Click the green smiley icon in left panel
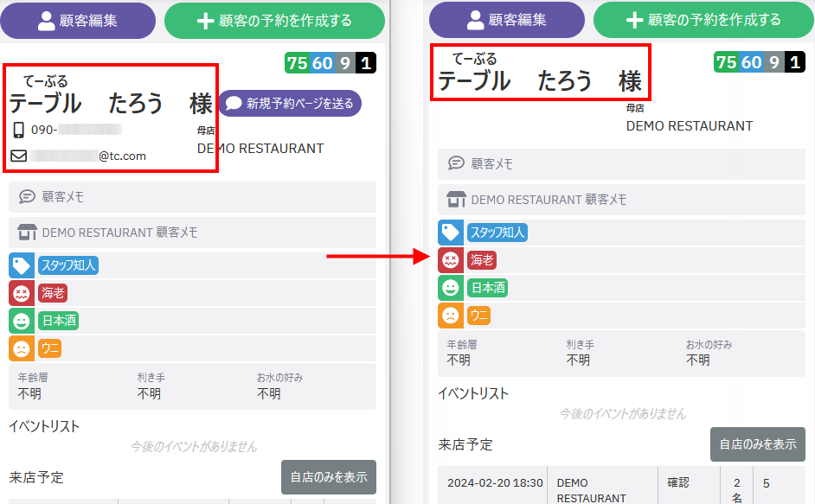815x504 pixels. pos(22,321)
